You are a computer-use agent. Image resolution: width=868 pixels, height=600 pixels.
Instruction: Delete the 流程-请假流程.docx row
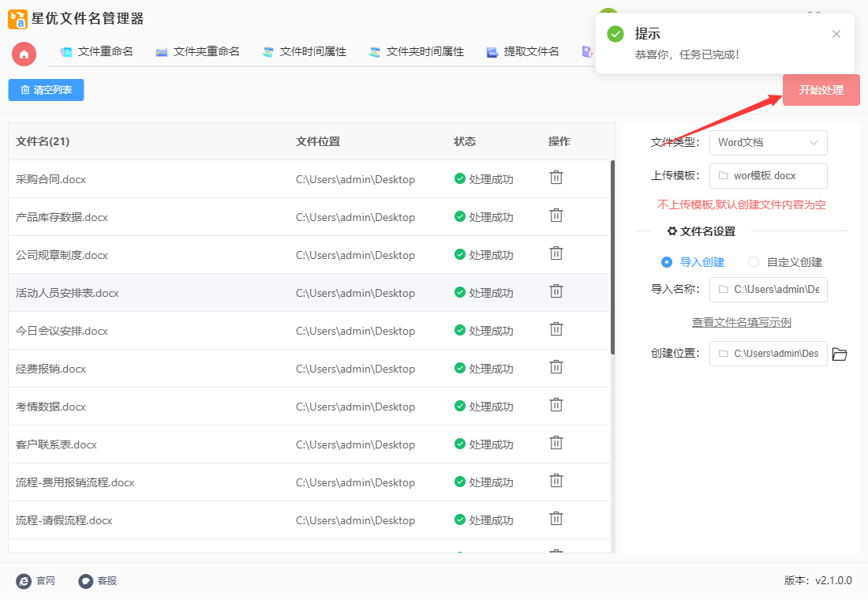click(556, 519)
